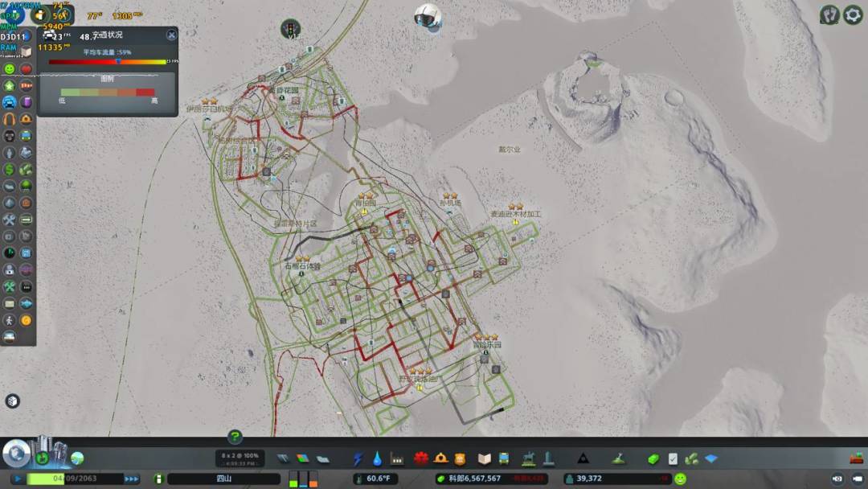Click the green low end of legend

(x=70, y=92)
